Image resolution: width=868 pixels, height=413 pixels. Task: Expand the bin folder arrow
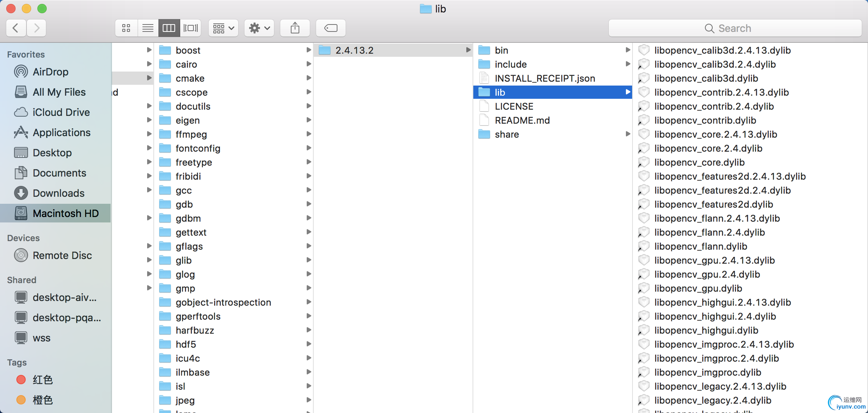[627, 50]
